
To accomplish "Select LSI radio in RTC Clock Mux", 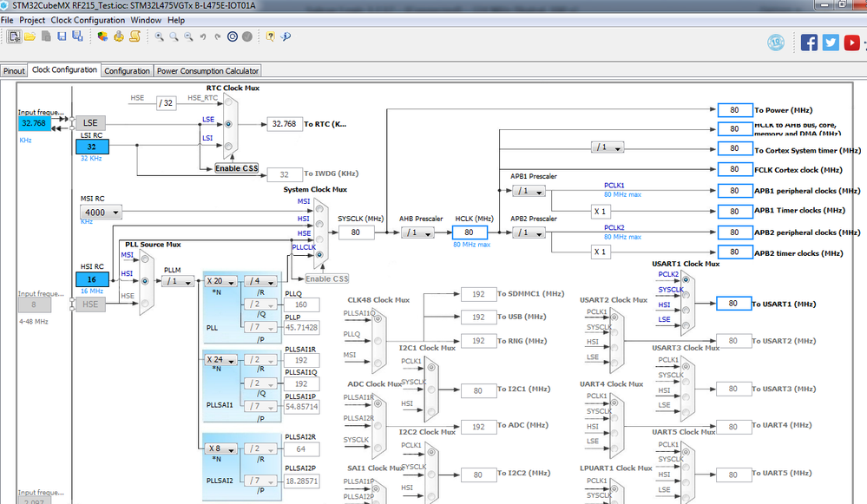I will [x=227, y=147].
